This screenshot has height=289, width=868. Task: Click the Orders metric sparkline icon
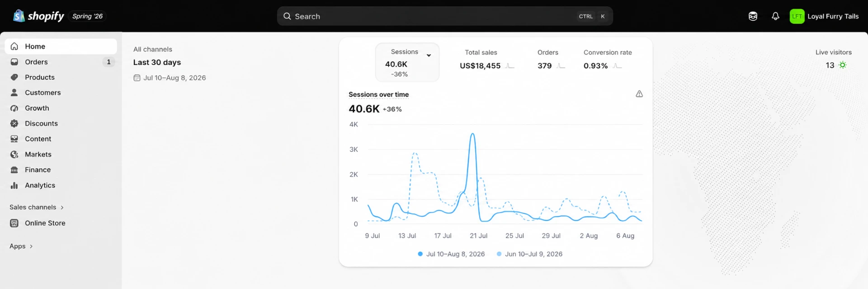[561, 66]
